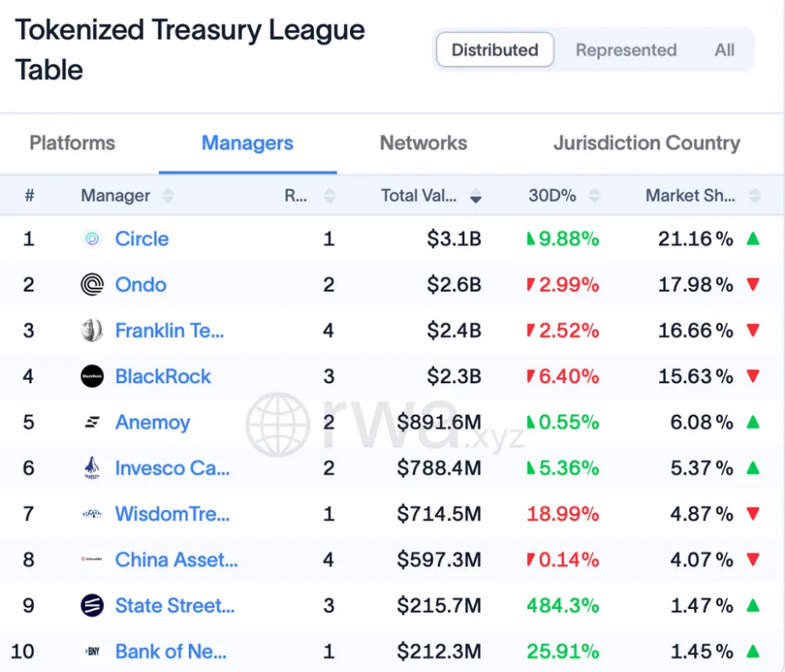The height and width of the screenshot is (672, 785).
Task: Sort by Manager column arrows
Action: [x=168, y=195]
